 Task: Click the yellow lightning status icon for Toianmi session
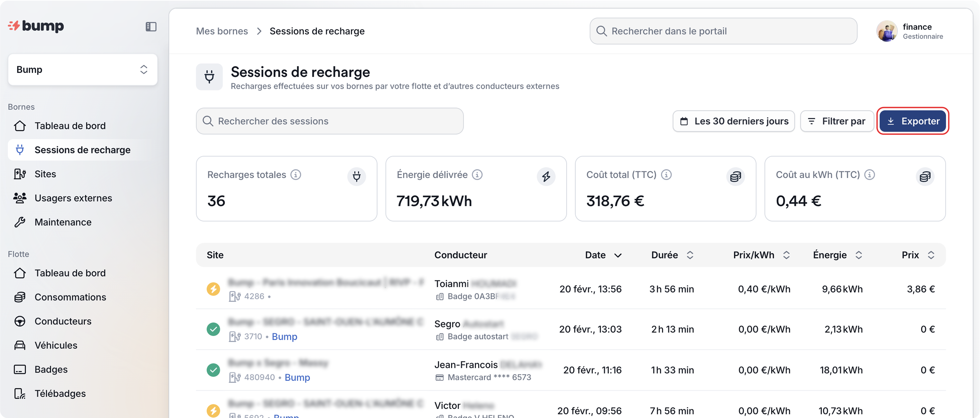coord(213,289)
